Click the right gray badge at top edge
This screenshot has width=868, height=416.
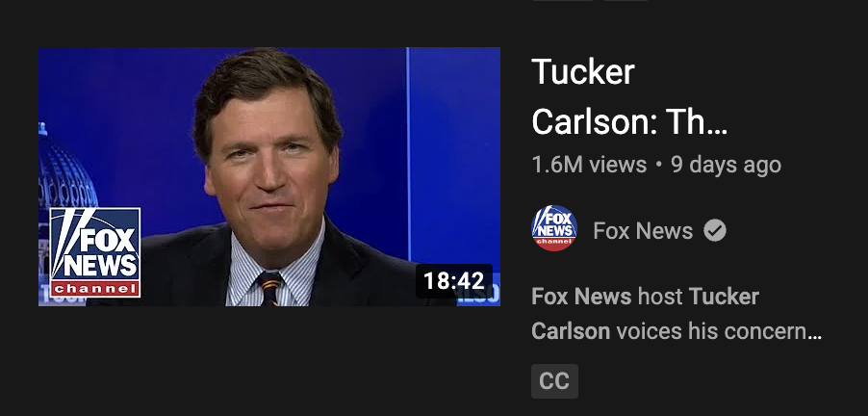pos(625,1)
